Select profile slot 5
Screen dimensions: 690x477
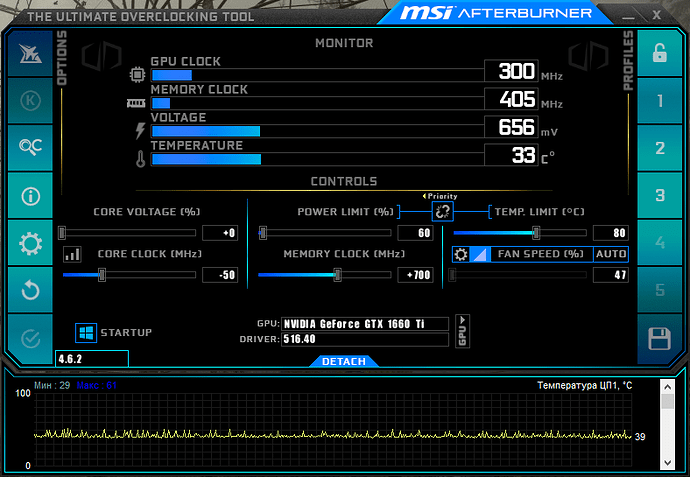point(659,290)
